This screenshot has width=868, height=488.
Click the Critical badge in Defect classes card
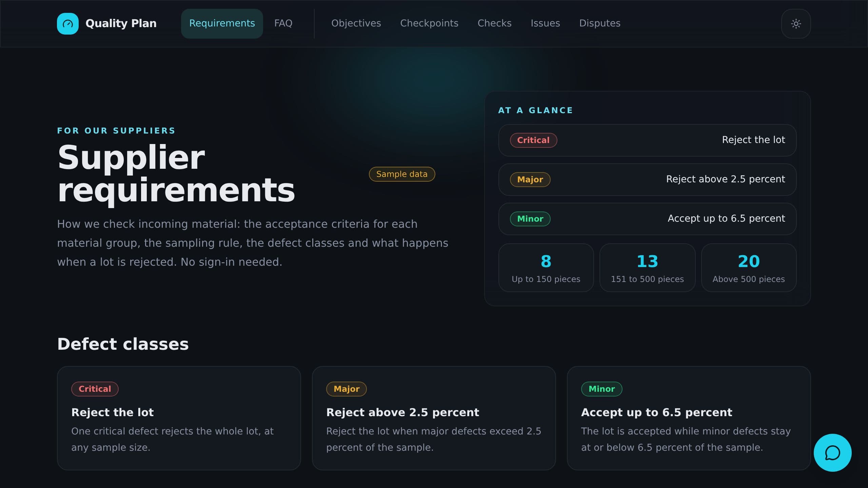pyautogui.click(x=95, y=389)
